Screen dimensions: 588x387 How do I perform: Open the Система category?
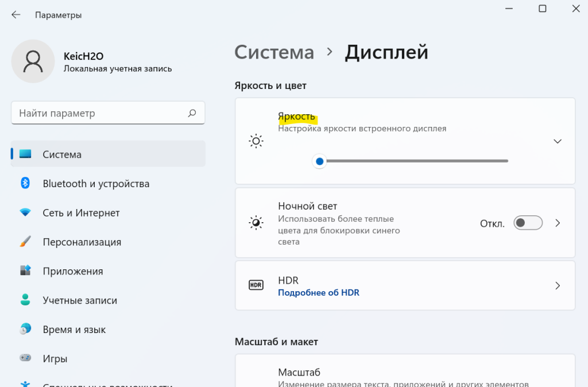click(x=108, y=154)
